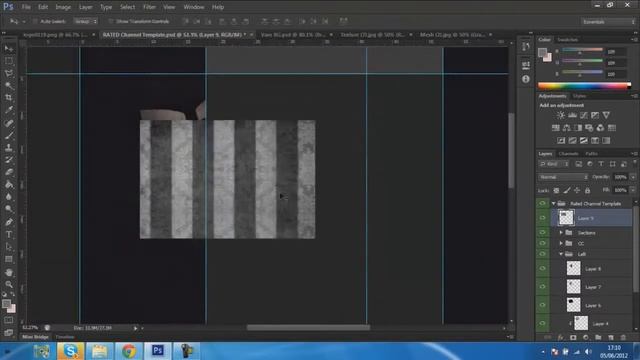Select the Magic Wand tool
Screen dimensions: 640x360
[9, 86]
